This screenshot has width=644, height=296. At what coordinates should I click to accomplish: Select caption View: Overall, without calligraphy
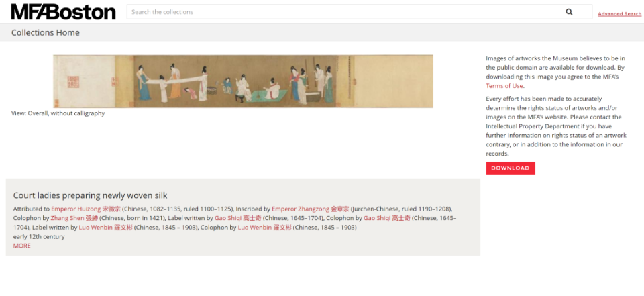(58, 113)
